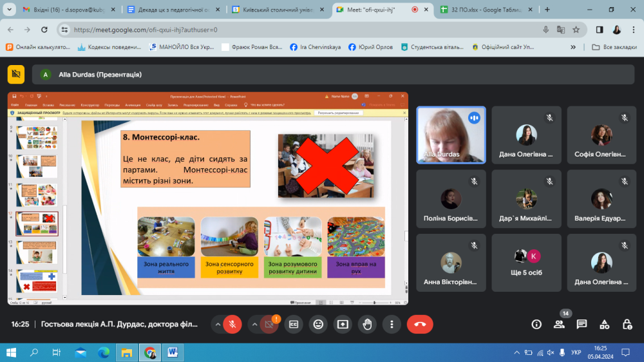The image size is (644, 362).
Task: Open Word from taskbar
Action: pyautogui.click(x=173, y=352)
